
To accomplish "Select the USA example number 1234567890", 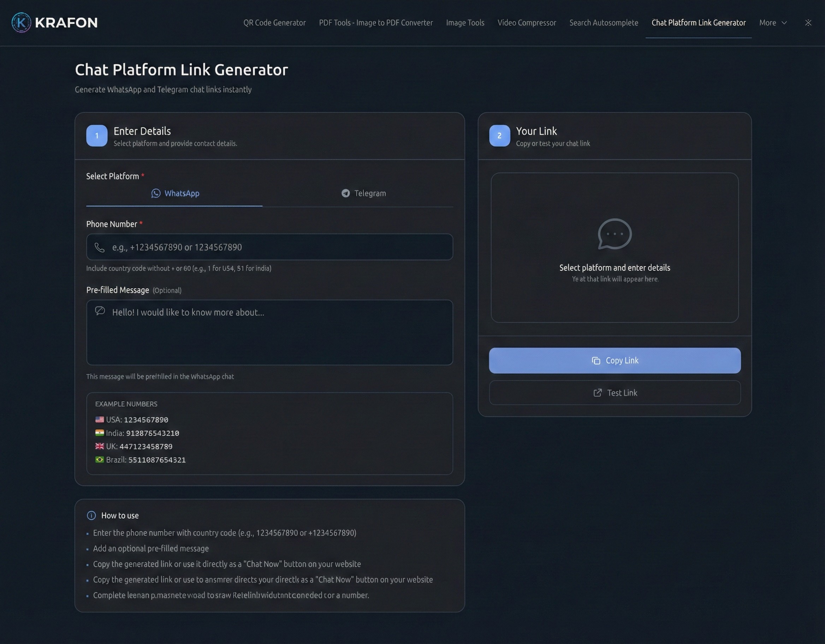I will (146, 420).
